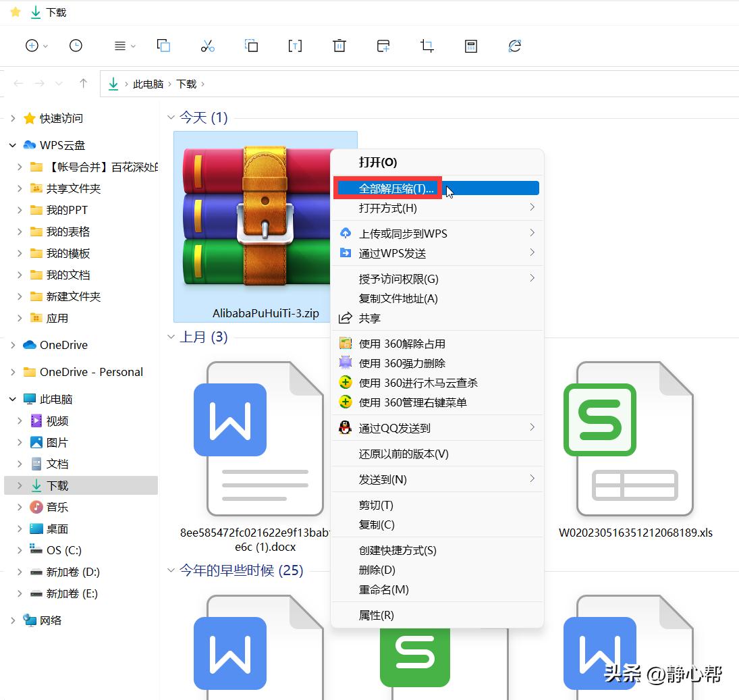This screenshot has width=739, height=700.
Task: Choose 还原以前的版本(V) from context menu
Action: click(x=437, y=454)
